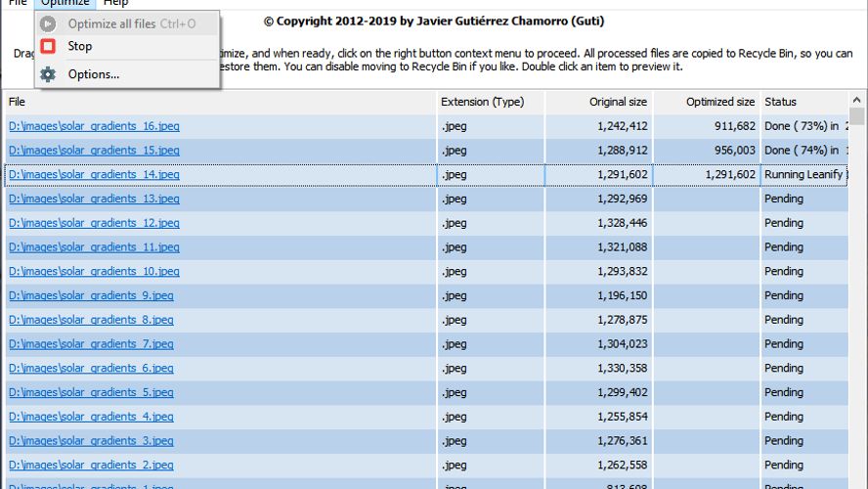Open the Help menu
Image resolution: width=868 pixels, height=489 pixels.
click(115, 4)
